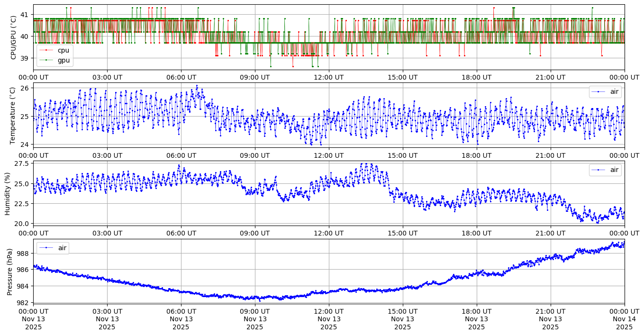Click the Humidity (%) y-axis label
This screenshot has height=335, width=644.
click(8, 193)
